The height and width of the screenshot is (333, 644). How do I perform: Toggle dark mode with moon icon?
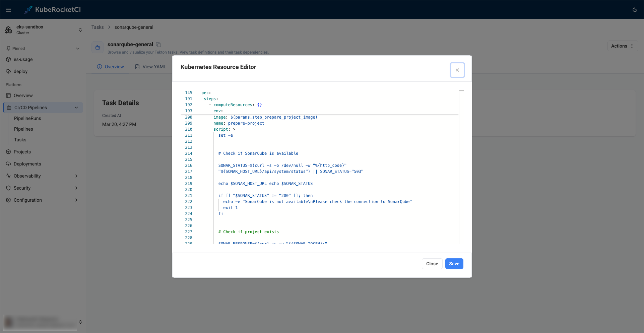point(635,10)
